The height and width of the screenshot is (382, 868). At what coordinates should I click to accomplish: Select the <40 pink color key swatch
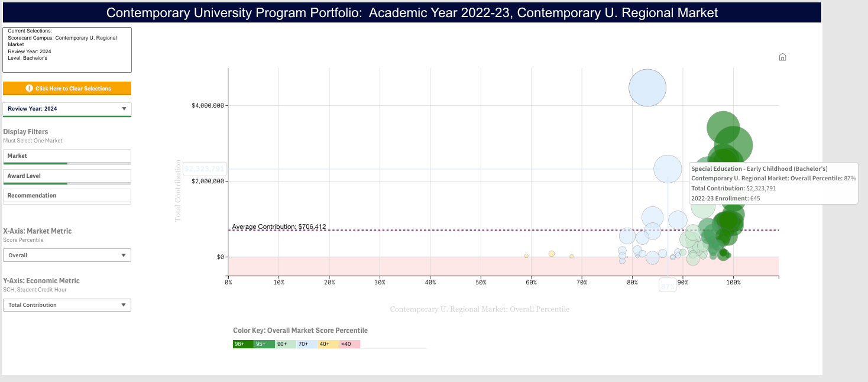pos(349,344)
